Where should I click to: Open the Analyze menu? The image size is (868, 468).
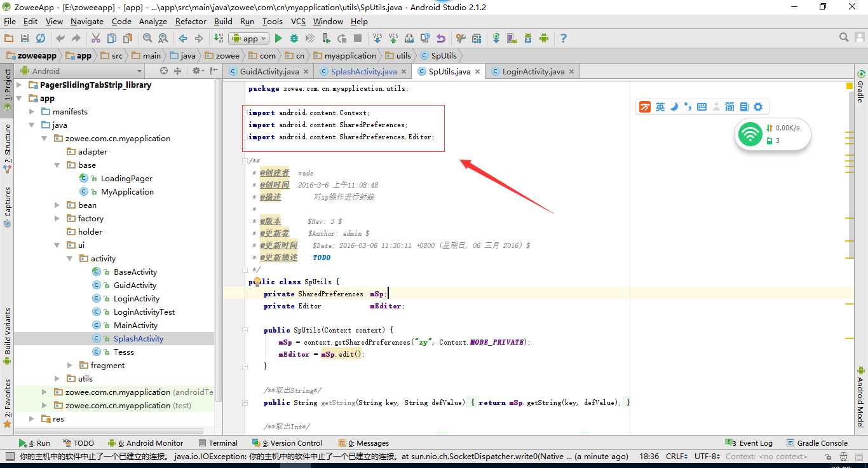[x=153, y=21]
